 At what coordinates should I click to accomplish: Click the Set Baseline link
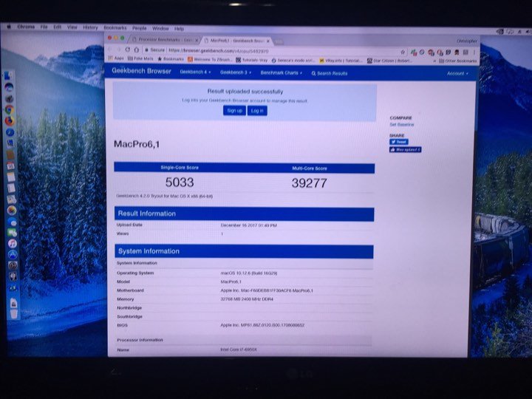pyautogui.click(x=402, y=125)
